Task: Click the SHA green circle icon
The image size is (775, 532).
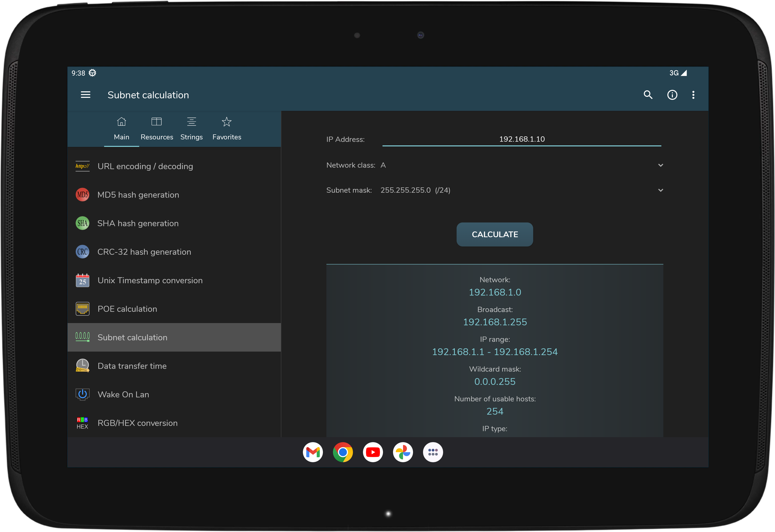Action: point(82,223)
